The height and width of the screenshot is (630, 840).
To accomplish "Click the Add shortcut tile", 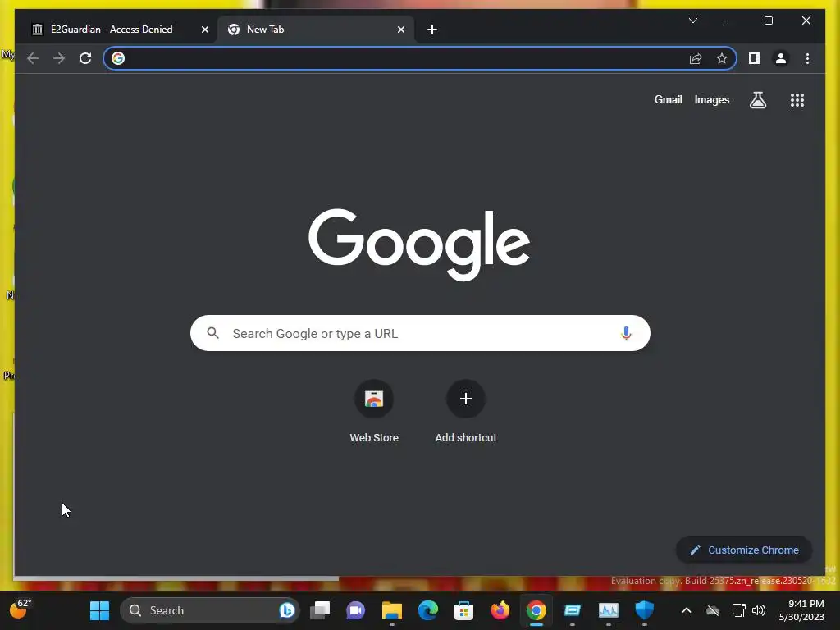I will click(x=466, y=412).
